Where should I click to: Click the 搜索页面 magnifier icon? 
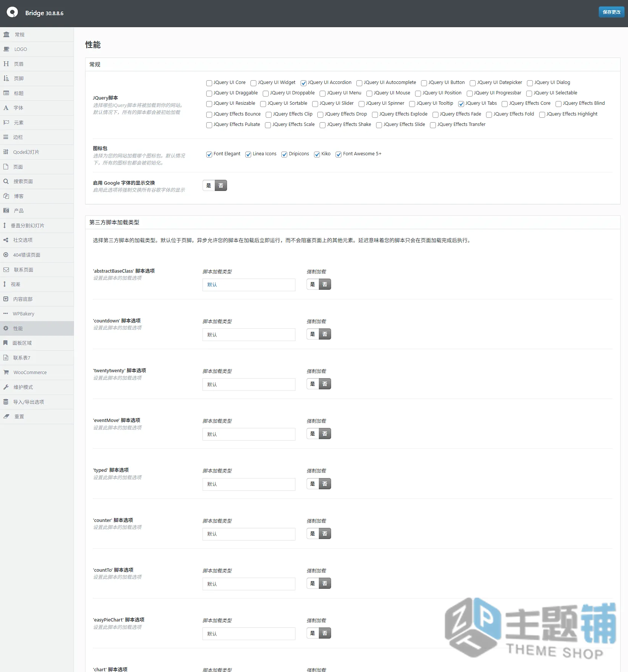pos(6,181)
